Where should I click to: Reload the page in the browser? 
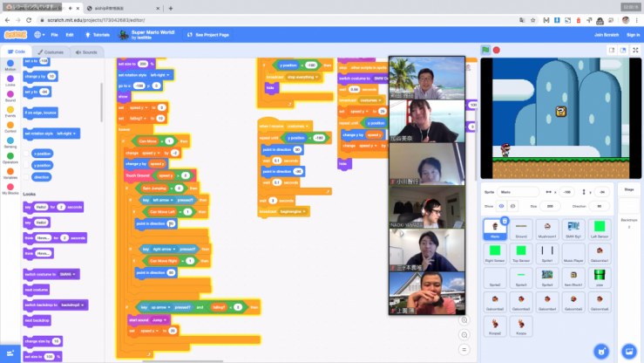coord(29,20)
